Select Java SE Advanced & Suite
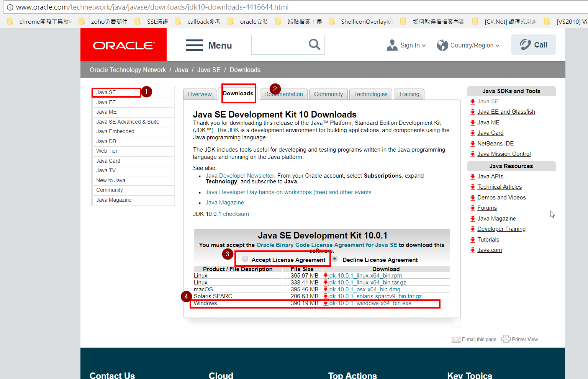588x379 pixels. click(133, 122)
